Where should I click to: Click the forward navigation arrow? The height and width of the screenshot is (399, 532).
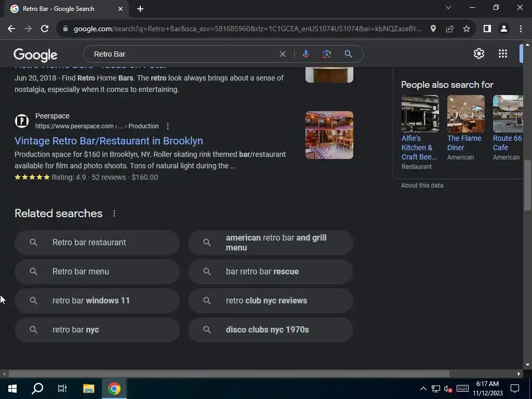(x=28, y=29)
